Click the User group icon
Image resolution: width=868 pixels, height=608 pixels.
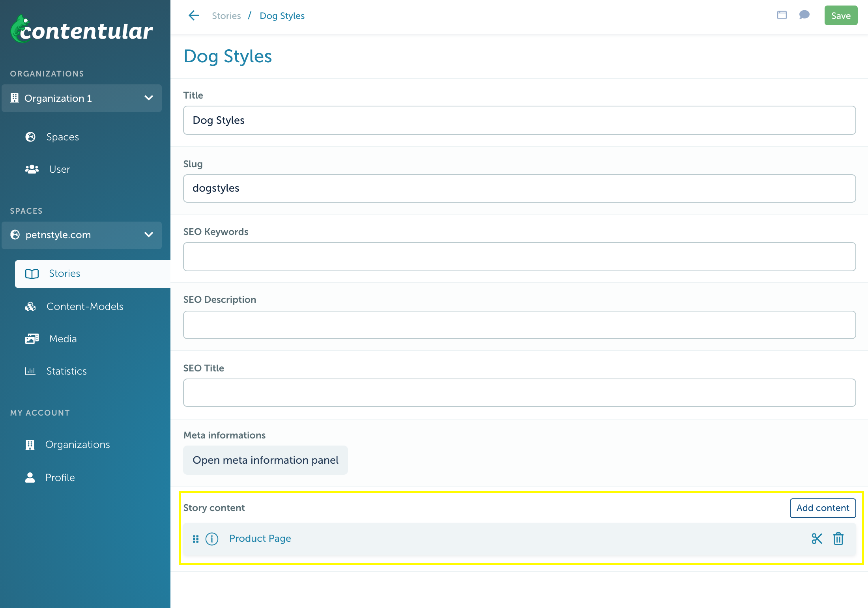point(32,169)
